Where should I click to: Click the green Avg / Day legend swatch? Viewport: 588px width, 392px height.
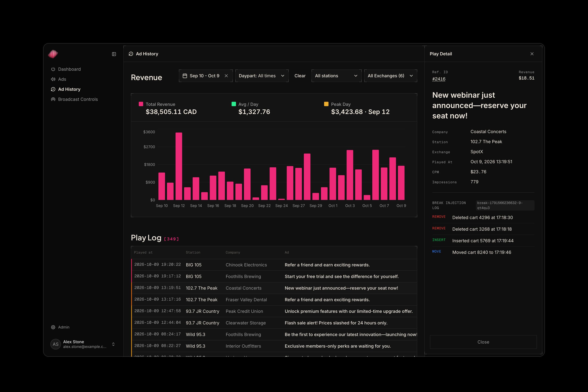[234, 104]
